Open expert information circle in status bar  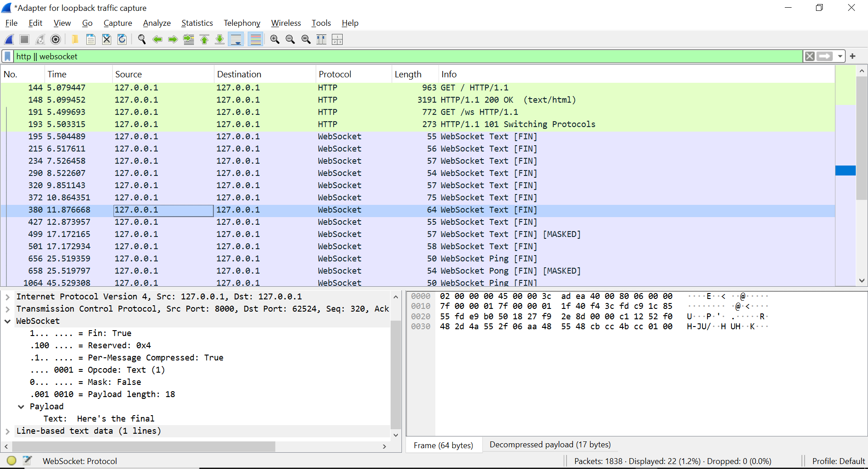(12, 461)
